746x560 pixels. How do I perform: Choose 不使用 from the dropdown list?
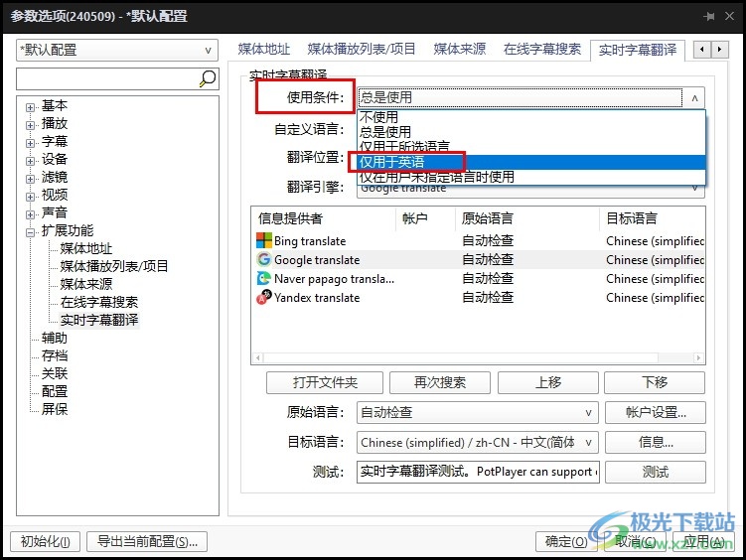click(x=531, y=117)
